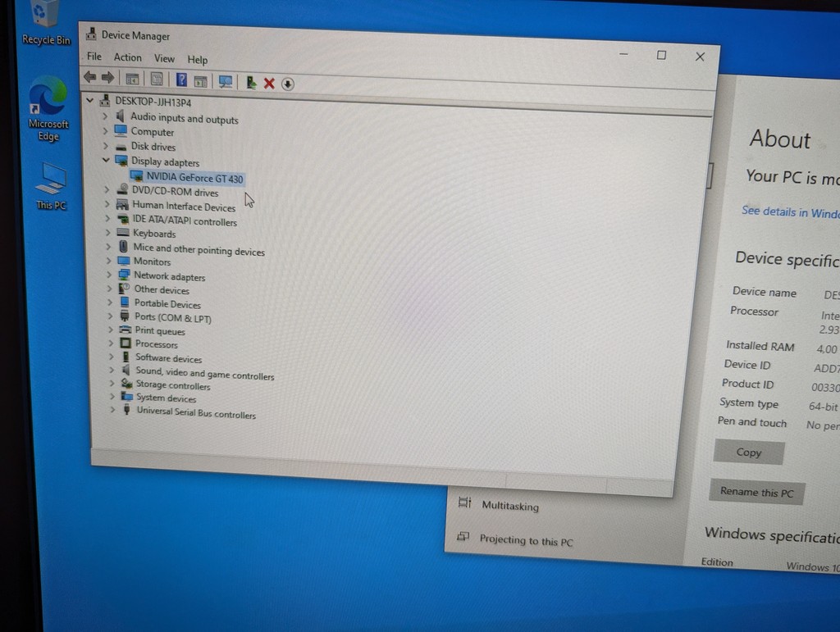Open the View menu
Image resolution: width=840 pixels, height=632 pixels.
pyautogui.click(x=164, y=58)
